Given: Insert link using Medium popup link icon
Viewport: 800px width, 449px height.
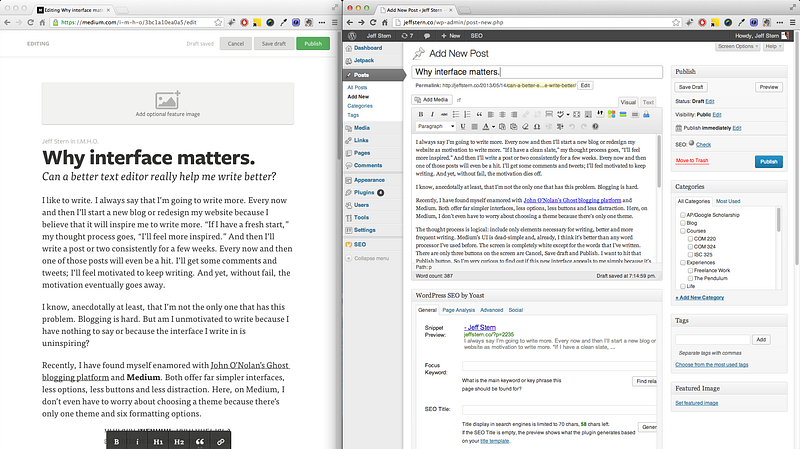Looking at the screenshot, I should pos(221,440).
